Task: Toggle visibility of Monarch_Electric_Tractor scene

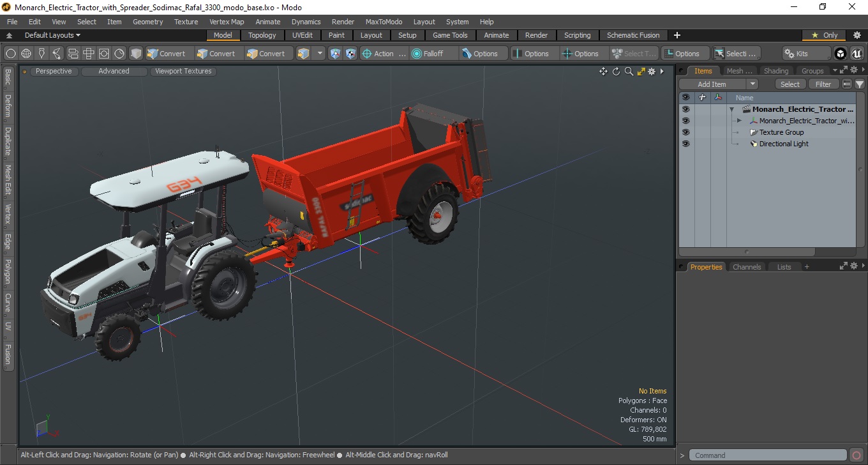Action: click(x=685, y=109)
